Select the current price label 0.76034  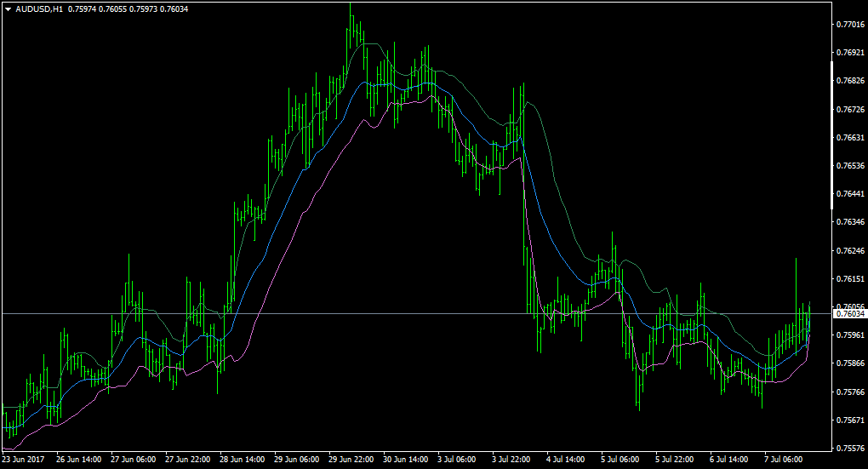click(850, 314)
